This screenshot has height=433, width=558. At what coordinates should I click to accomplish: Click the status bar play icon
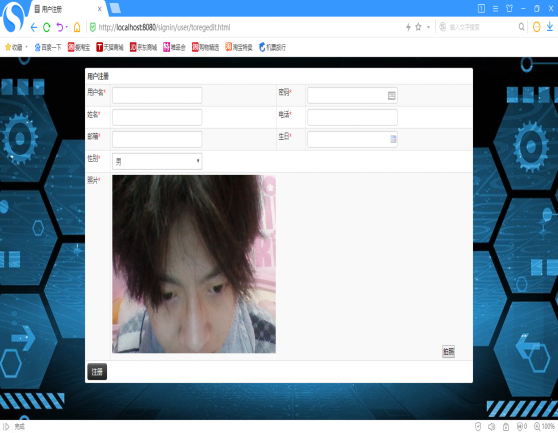pos(6,426)
